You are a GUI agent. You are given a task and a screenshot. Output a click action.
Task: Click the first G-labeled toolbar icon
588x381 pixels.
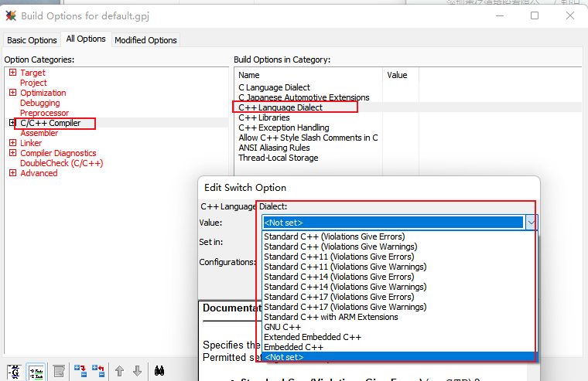point(14,371)
